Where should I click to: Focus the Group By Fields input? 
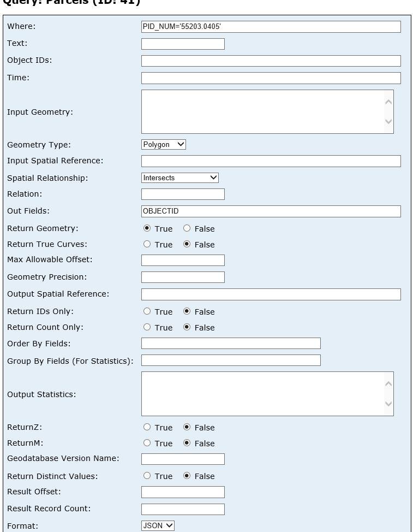pos(231,360)
